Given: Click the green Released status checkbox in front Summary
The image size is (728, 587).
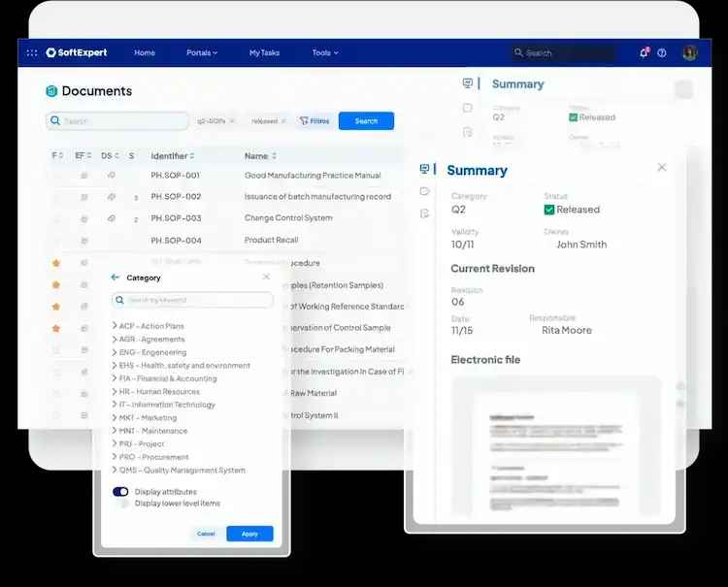Looking at the screenshot, I should tap(548, 210).
